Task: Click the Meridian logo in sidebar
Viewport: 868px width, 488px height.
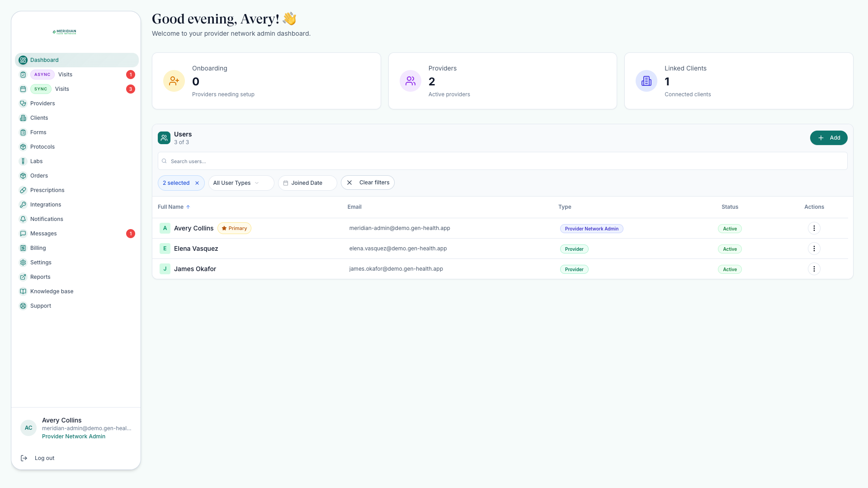Action: pos(65,32)
